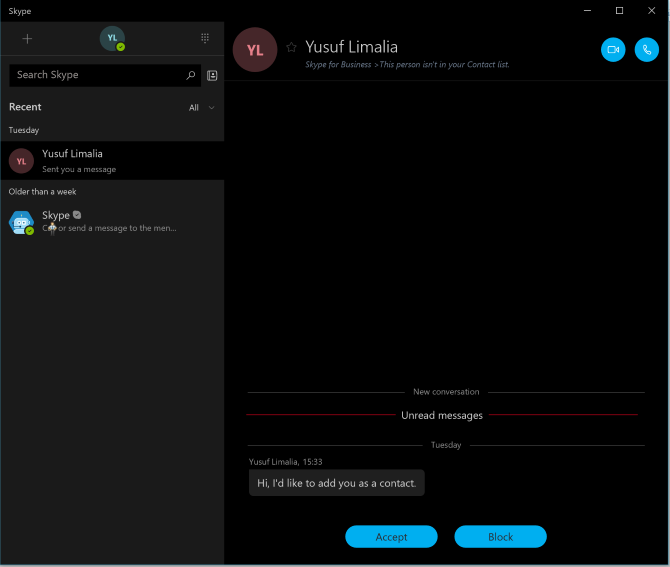
Task: Click the Skype bot avatar icon
Action: (21, 223)
